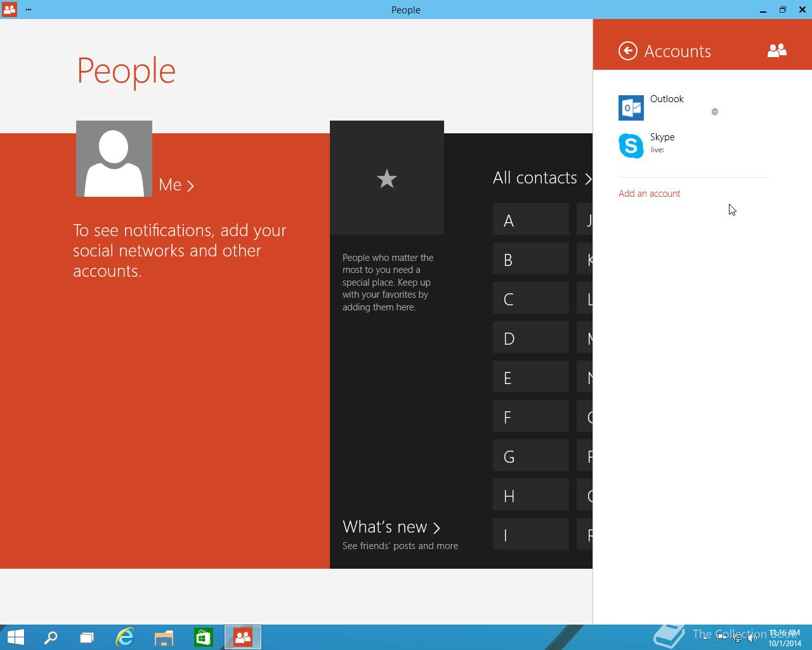Viewport: 812px width, 650px height.
Task: Click the taskbar Search magnifier
Action: (50, 637)
